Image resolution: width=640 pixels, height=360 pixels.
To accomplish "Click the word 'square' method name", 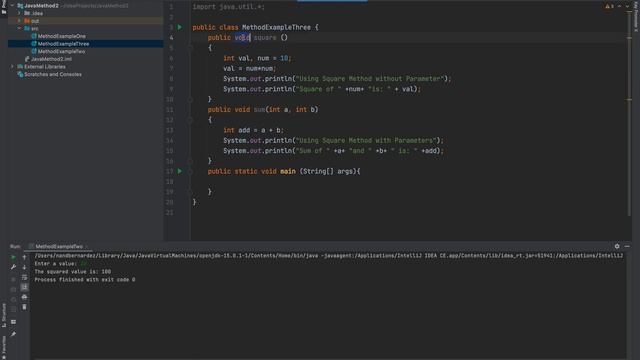I will click(265, 38).
